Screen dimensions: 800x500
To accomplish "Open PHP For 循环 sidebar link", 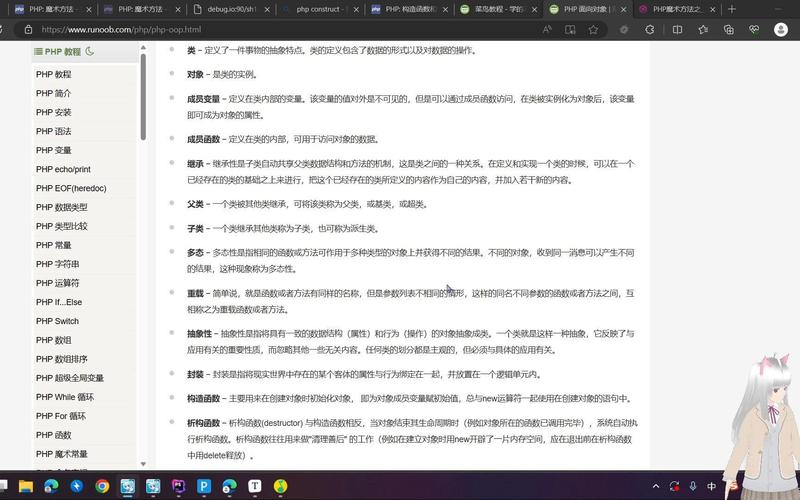I will pos(61,416).
